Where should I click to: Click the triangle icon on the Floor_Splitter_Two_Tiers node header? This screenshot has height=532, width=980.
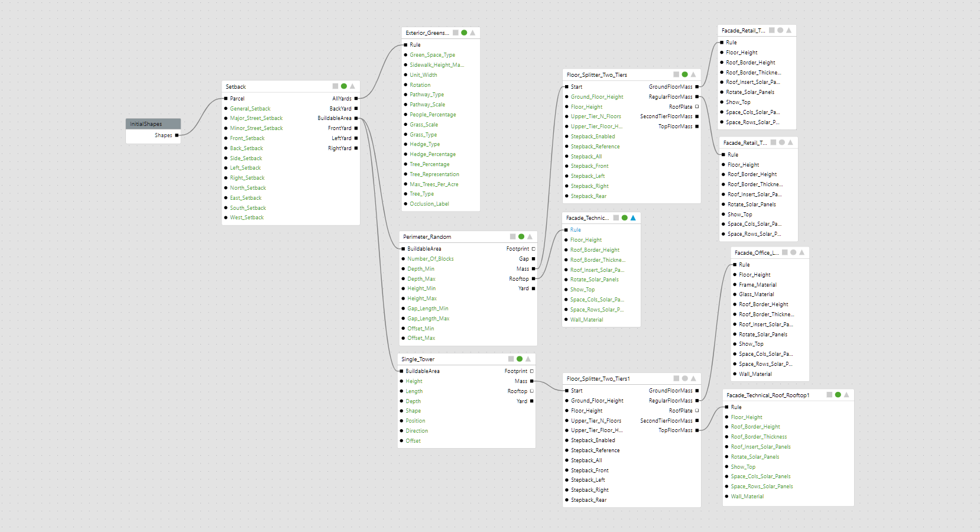tap(693, 74)
